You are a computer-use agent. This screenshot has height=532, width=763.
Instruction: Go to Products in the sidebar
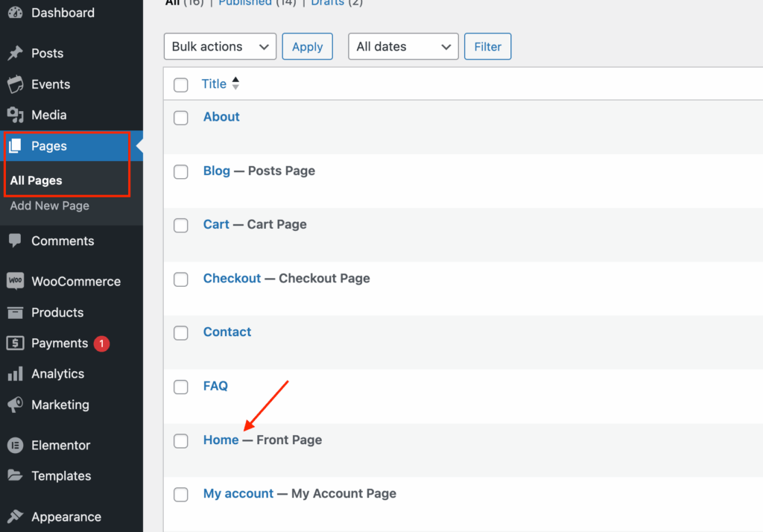pos(57,312)
